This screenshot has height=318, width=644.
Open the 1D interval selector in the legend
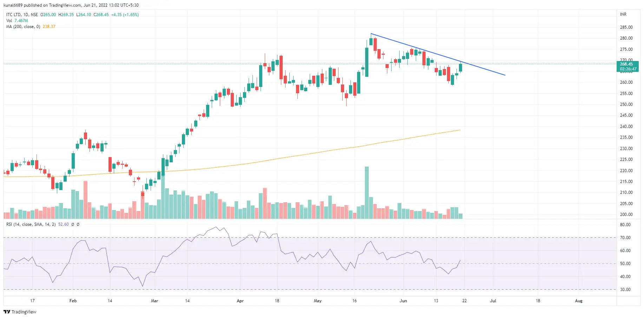point(26,14)
